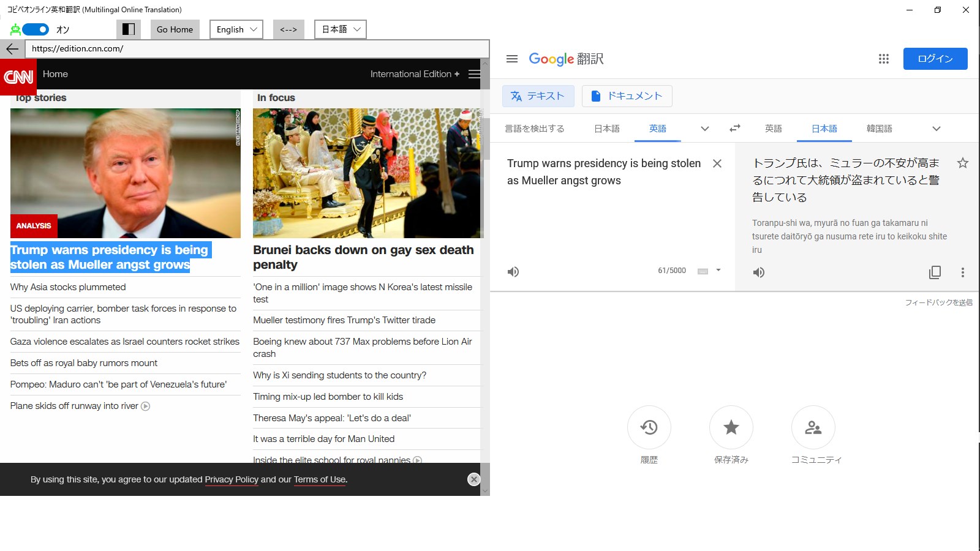Play video icon beside 'Plane skids off runway'
980x551 pixels.
click(146, 406)
